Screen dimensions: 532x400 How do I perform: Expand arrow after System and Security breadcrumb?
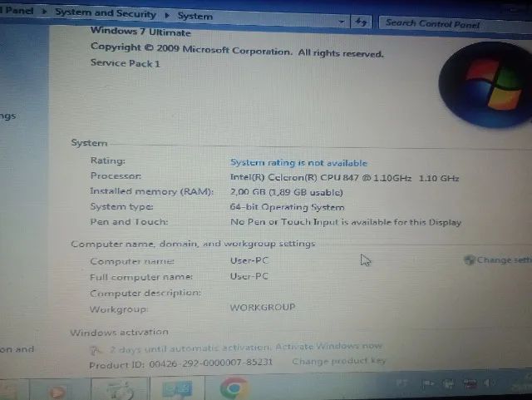tap(167, 15)
